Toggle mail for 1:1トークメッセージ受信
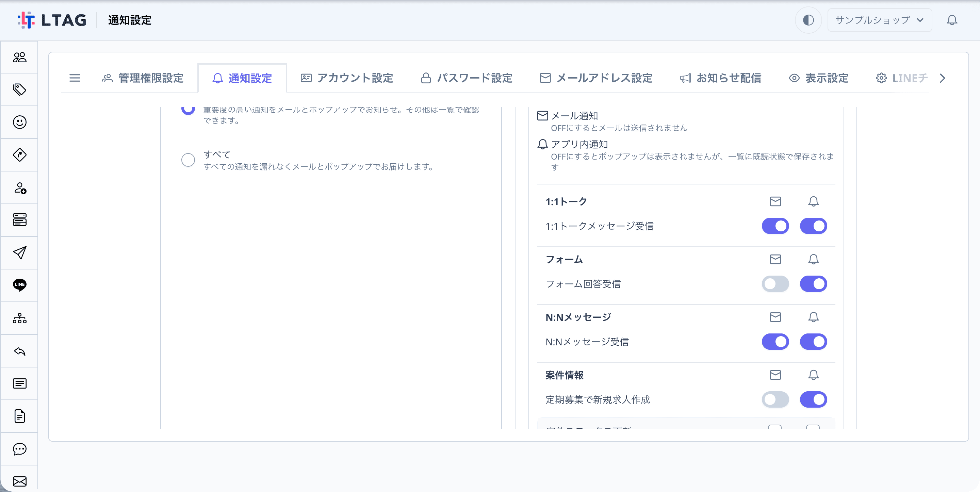The height and width of the screenshot is (492, 980). tap(775, 226)
